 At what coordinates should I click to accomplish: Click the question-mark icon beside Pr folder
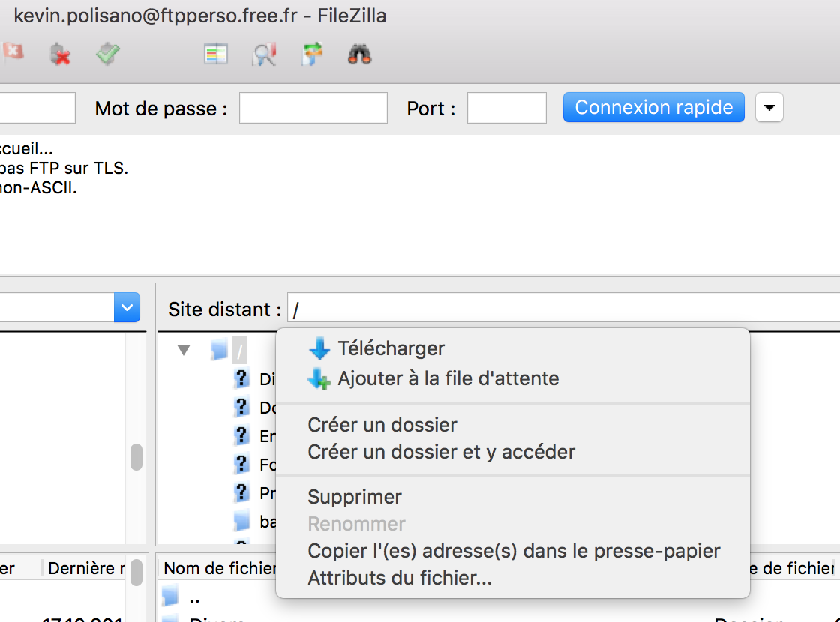click(x=241, y=492)
